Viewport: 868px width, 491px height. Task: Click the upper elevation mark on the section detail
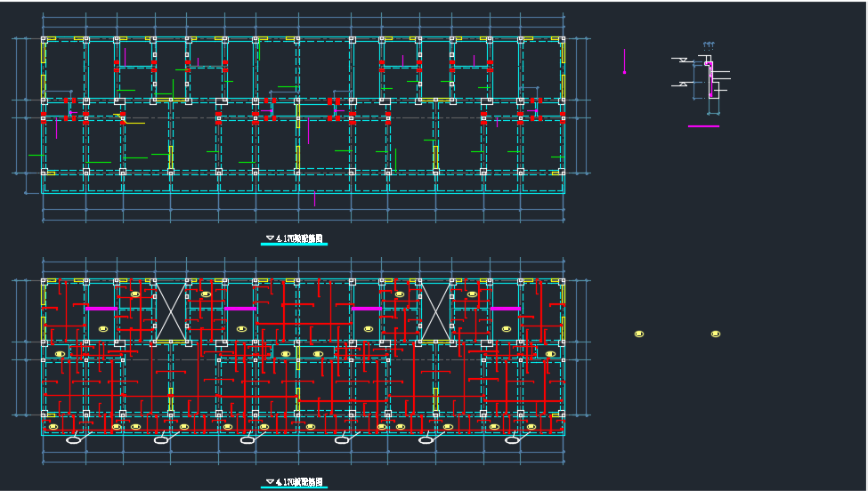pyautogui.click(x=683, y=60)
